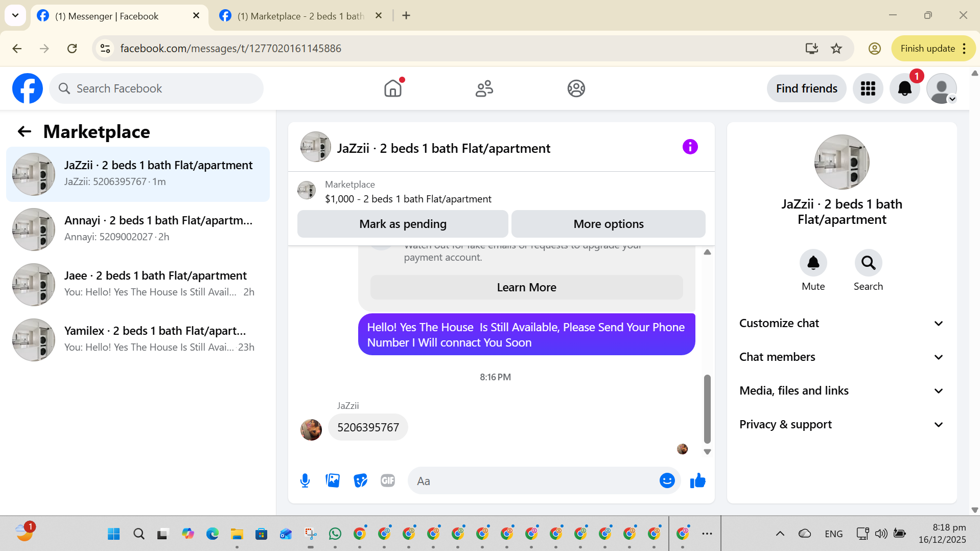Expand the Customize chat section
Viewport: 980px width, 551px height.
pos(841,323)
